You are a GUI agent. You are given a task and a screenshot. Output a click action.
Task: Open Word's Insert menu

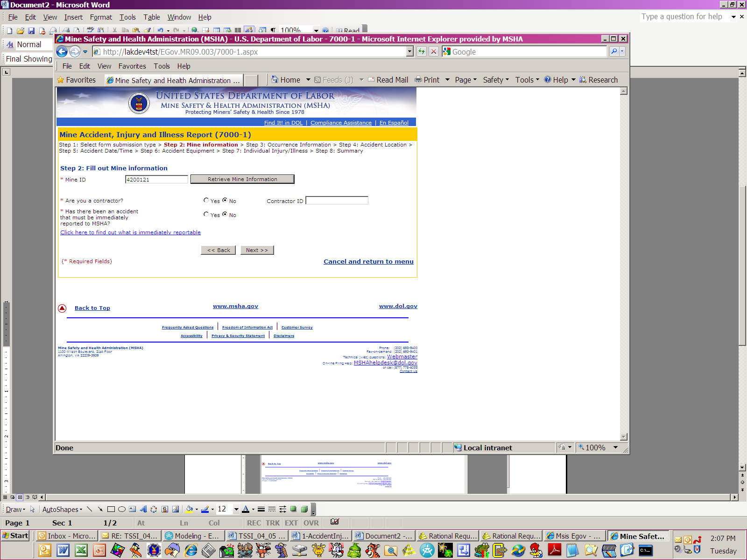click(73, 17)
